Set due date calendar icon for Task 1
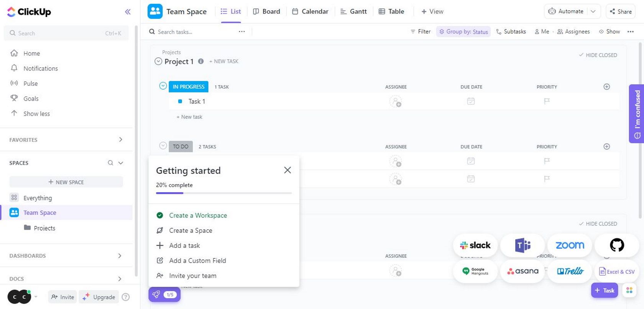The width and height of the screenshot is (644, 309). (x=471, y=101)
